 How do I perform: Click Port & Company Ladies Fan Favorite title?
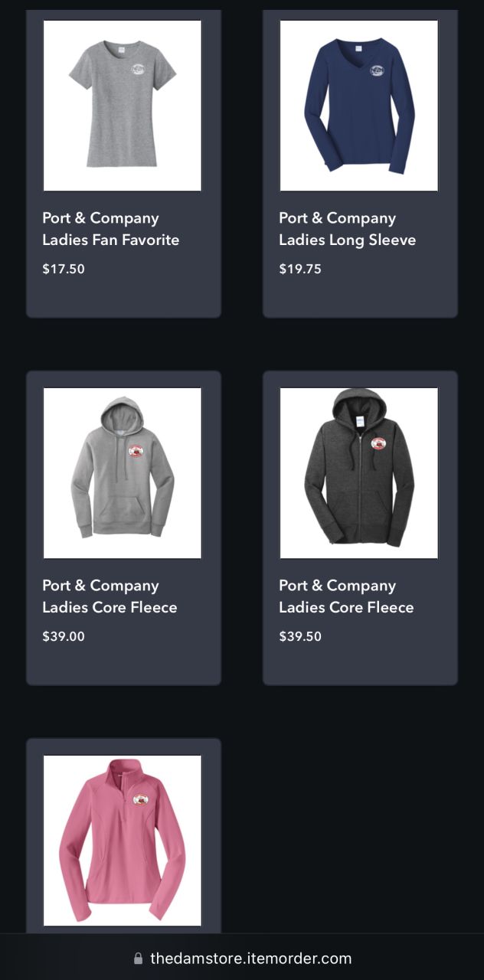coord(111,229)
